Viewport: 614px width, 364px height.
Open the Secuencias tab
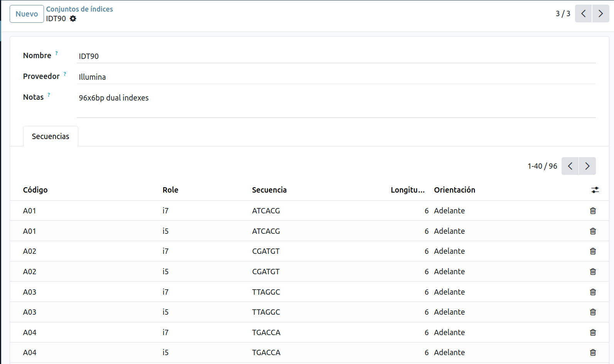tap(51, 136)
